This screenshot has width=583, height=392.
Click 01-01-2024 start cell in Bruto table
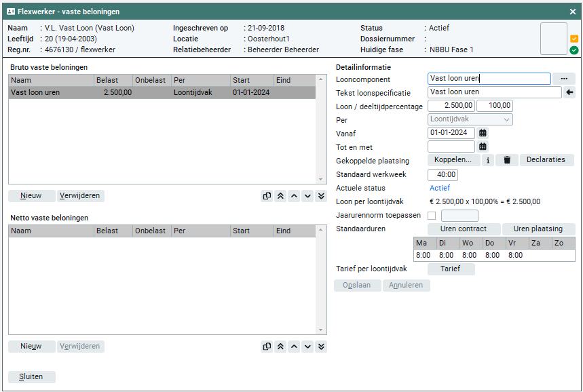pos(252,92)
